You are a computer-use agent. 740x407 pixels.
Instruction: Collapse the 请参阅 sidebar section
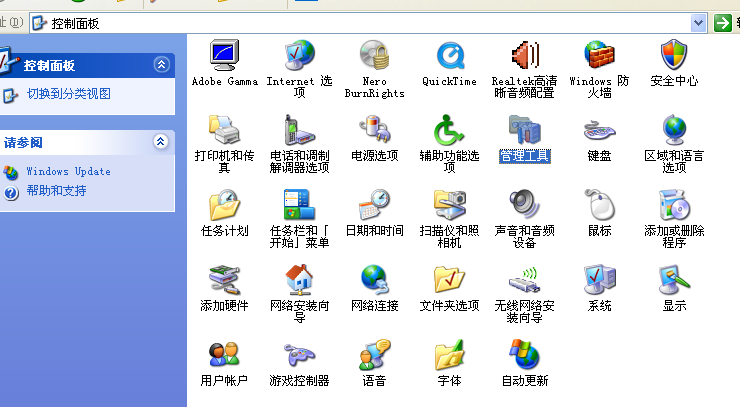click(161, 142)
